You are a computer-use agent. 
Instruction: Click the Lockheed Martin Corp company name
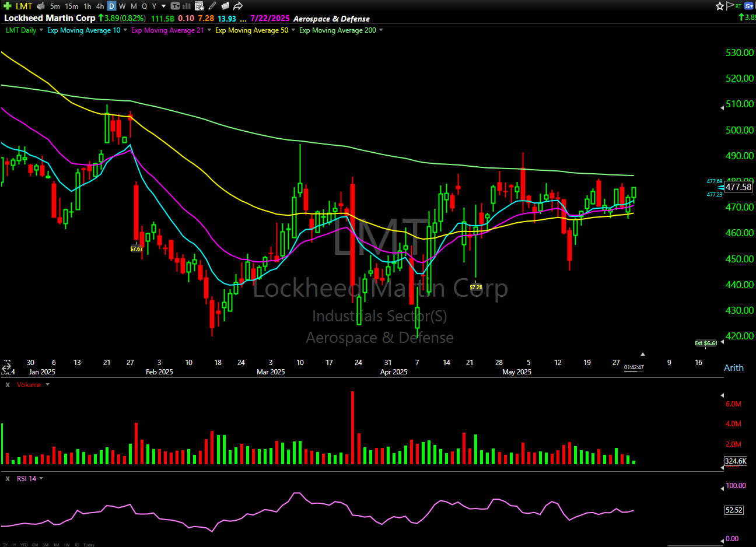50,18
